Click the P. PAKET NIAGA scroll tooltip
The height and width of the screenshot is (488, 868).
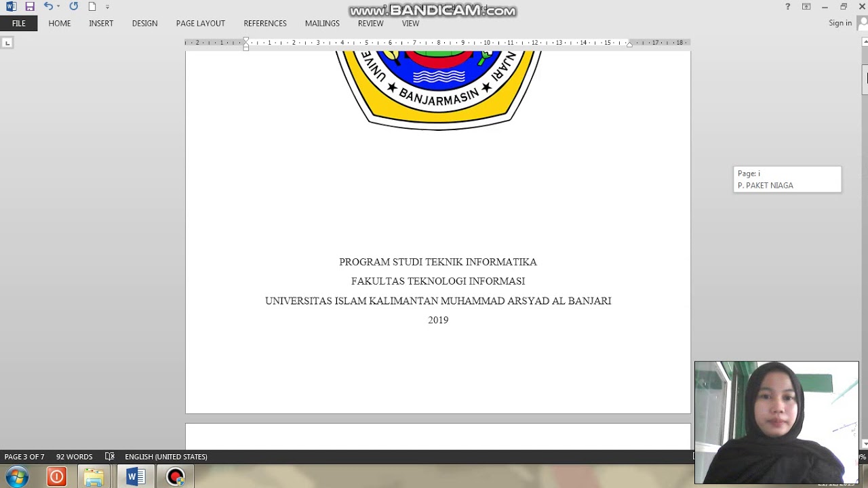[787, 180]
